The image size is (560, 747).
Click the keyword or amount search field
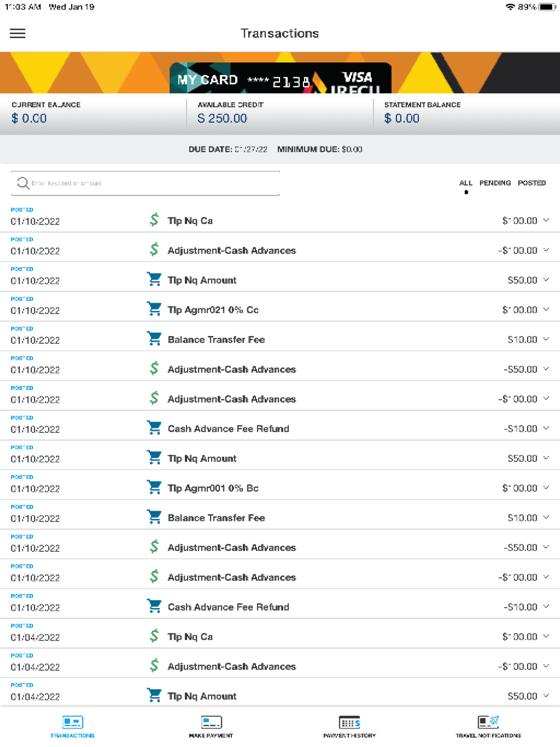(x=146, y=183)
